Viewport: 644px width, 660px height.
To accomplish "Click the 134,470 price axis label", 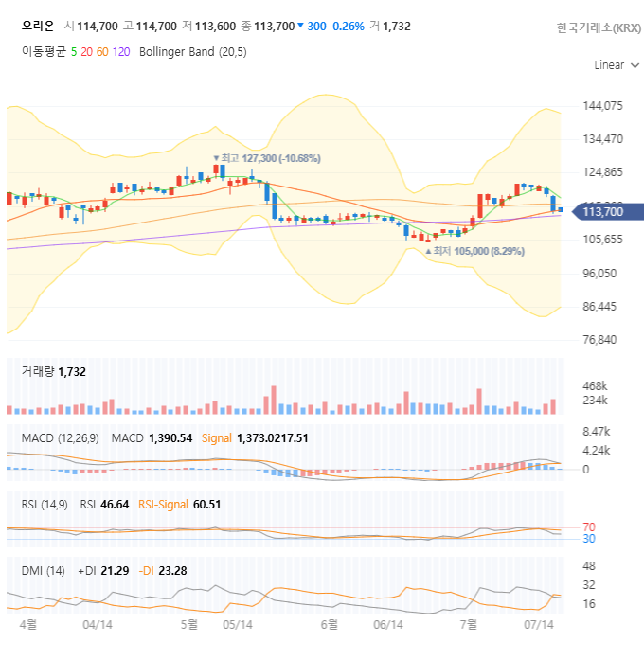I will [x=602, y=139].
